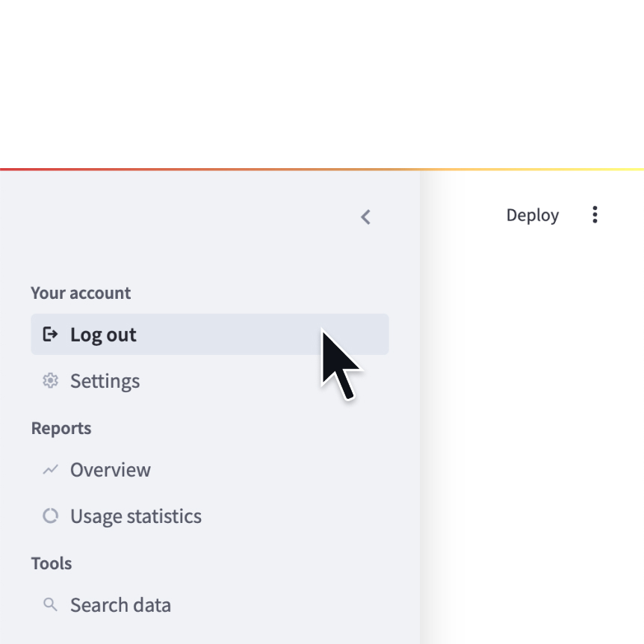Click the circular Usage statistics icon
Viewport: 644px width, 644px height.
coord(50,515)
